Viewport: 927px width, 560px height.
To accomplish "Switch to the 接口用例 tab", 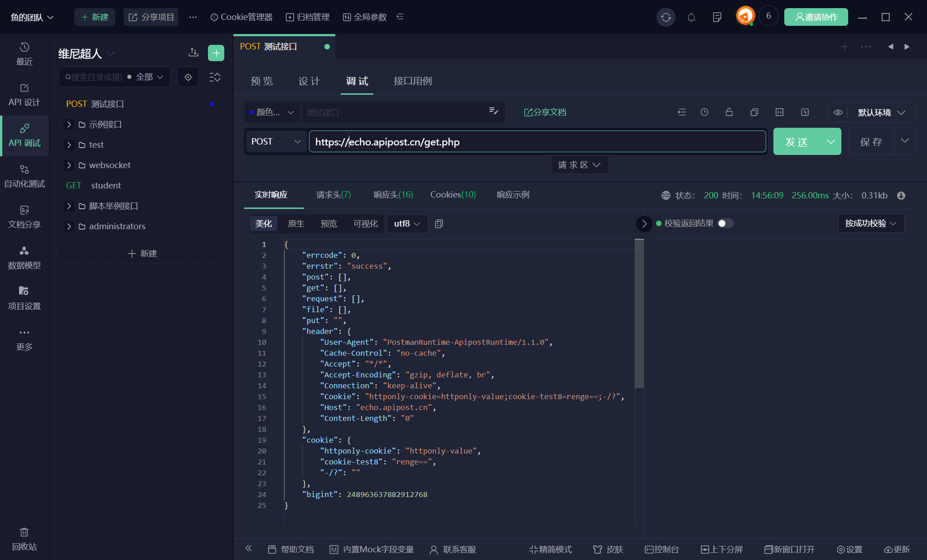I will click(413, 81).
